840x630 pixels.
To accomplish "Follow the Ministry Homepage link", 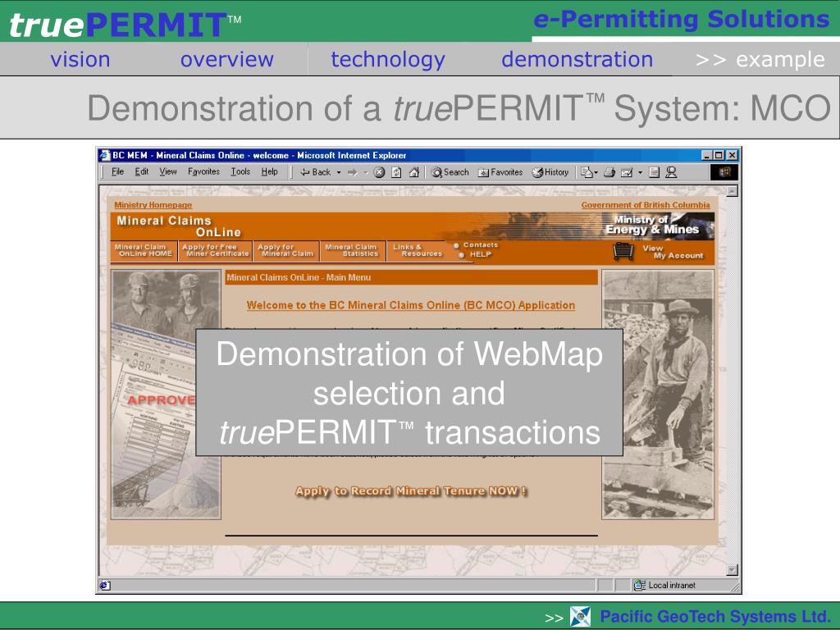I will click(x=153, y=205).
